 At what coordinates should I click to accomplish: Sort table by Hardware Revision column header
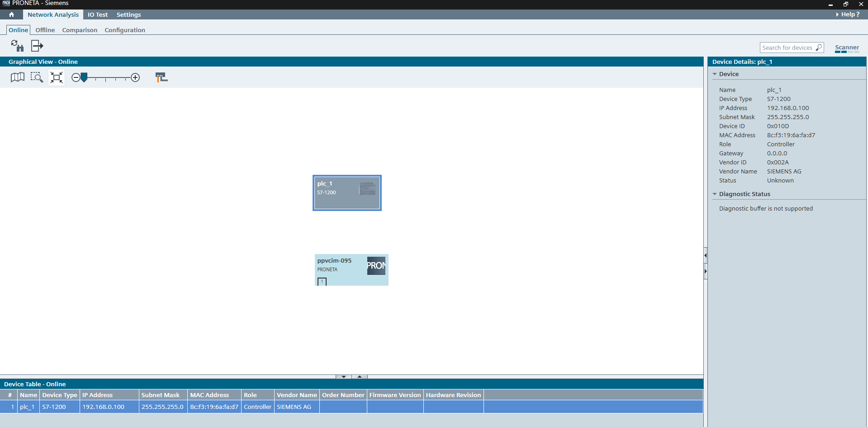454,395
